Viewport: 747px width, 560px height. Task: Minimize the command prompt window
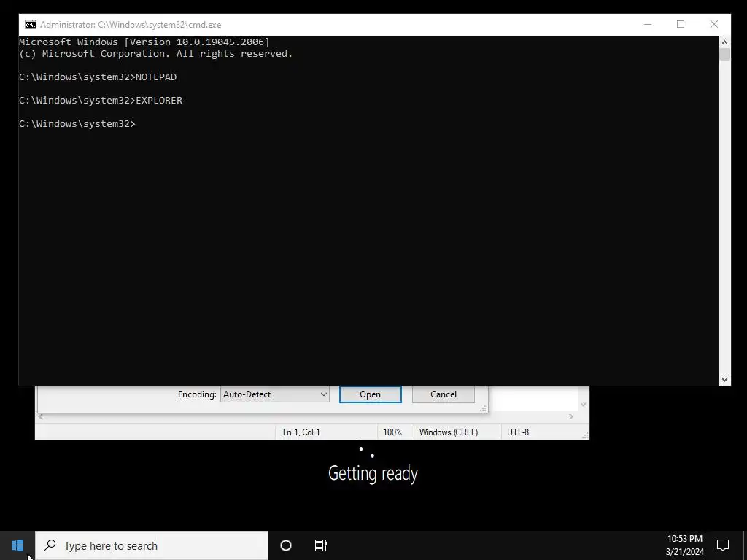click(648, 24)
